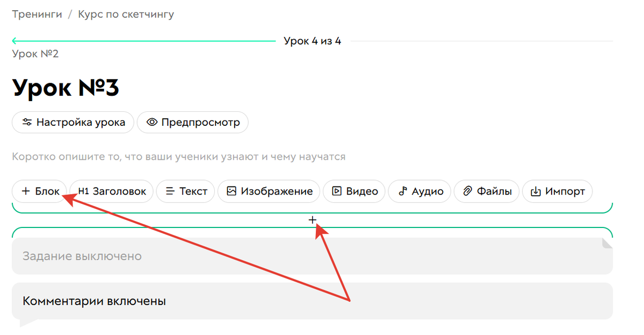The height and width of the screenshot is (335, 644).
Task: Select the Изображение block icon
Action: [x=231, y=191]
